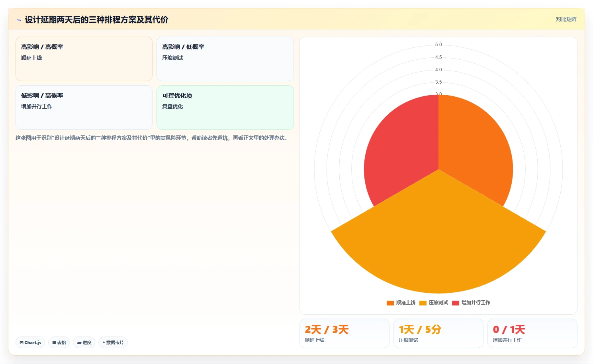Click the 3.5 axis label on chart
The image size is (593, 364).
click(x=438, y=82)
